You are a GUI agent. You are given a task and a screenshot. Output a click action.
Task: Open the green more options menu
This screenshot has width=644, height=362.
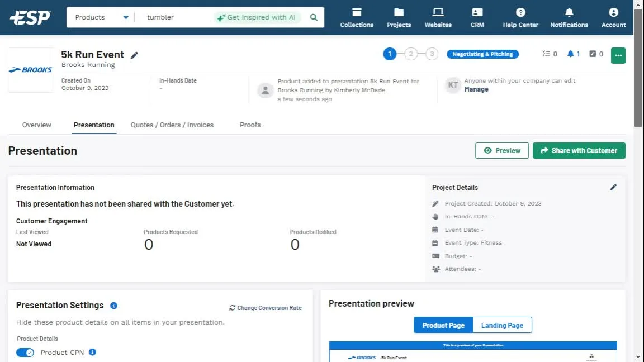coord(618,55)
